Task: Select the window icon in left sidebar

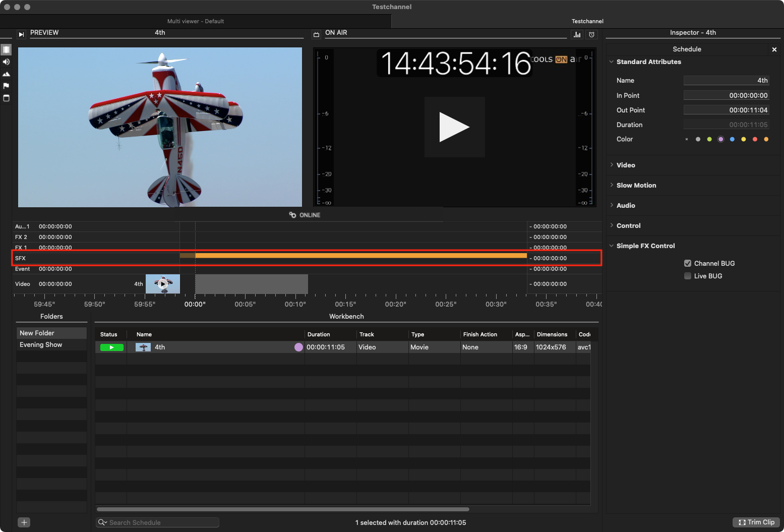Action: point(6,98)
